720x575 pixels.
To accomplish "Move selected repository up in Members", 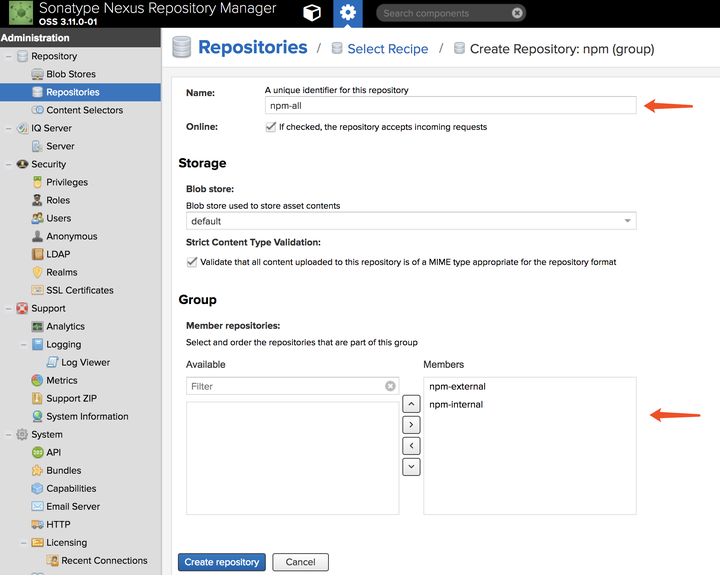I will click(411, 405).
